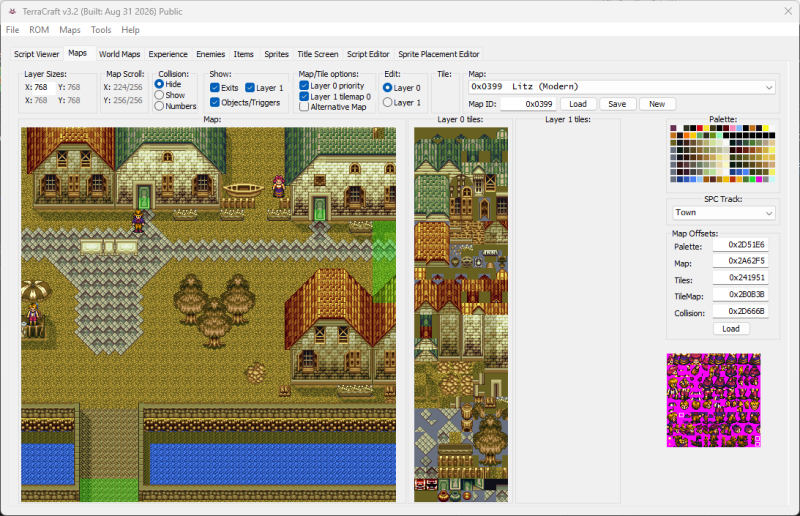This screenshot has height=516, width=800.
Task: Select the Show collision radio button
Action: coord(159,95)
